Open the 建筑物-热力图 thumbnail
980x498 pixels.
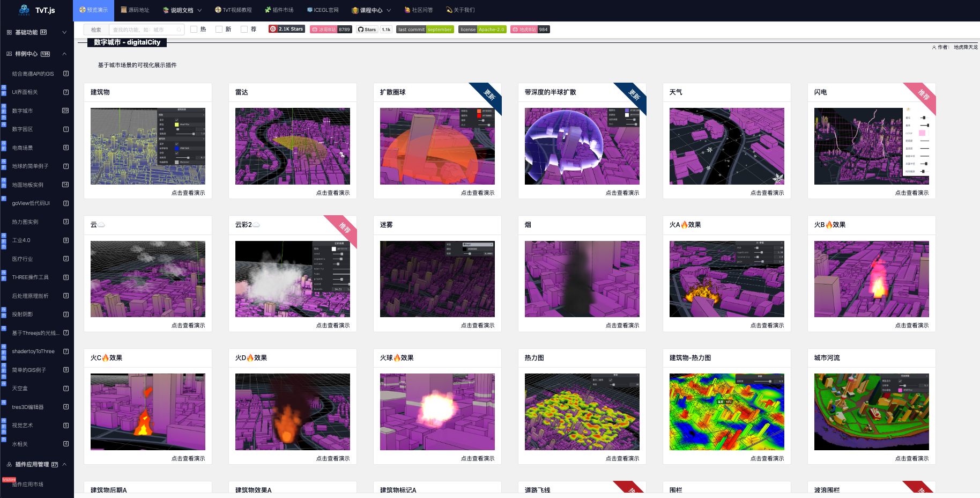tap(727, 412)
